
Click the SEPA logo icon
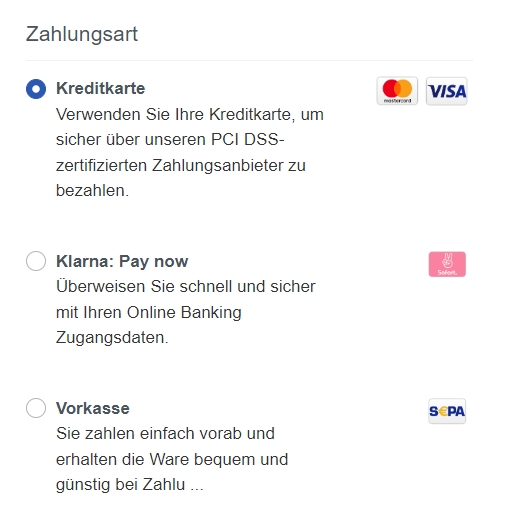[x=447, y=411]
